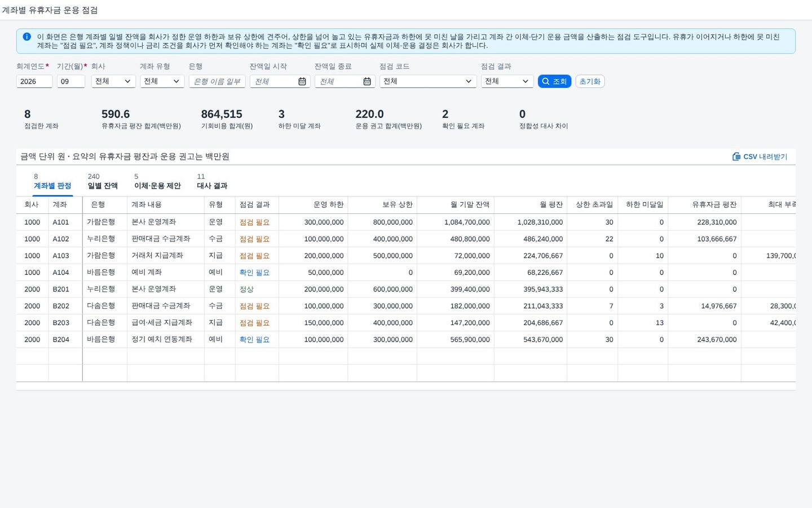Click the info icon in the blue notice banner
This screenshot has height=508, width=812.
tap(27, 37)
